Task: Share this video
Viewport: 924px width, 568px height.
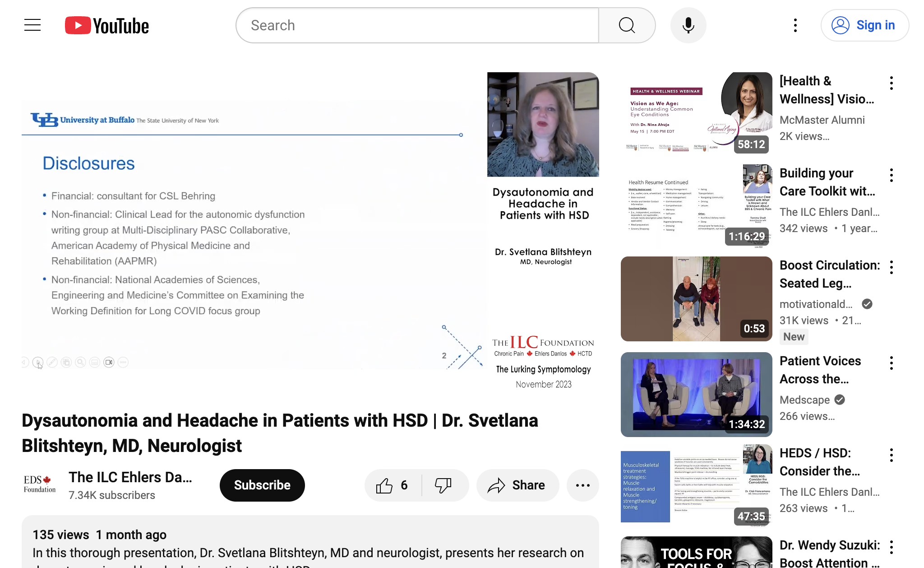Action: tap(517, 485)
